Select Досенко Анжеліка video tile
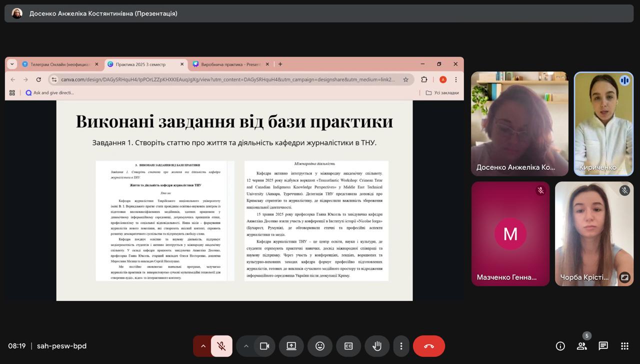 pyautogui.click(x=519, y=124)
